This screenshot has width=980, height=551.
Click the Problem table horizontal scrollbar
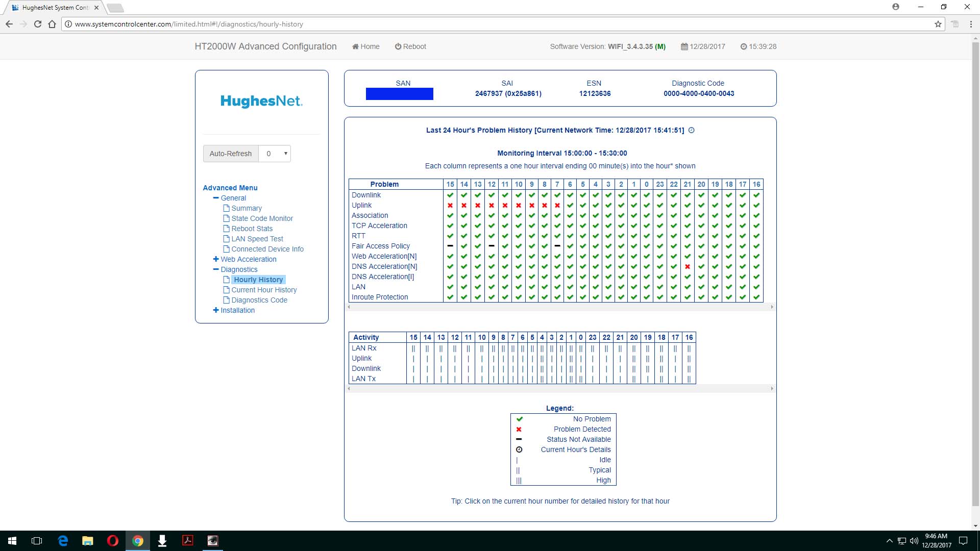560,307
